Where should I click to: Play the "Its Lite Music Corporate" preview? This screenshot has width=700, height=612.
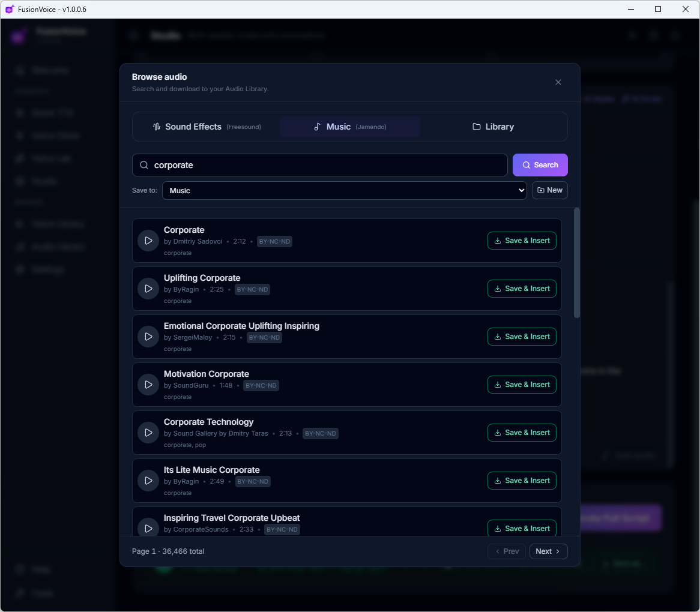pyautogui.click(x=148, y=481)
